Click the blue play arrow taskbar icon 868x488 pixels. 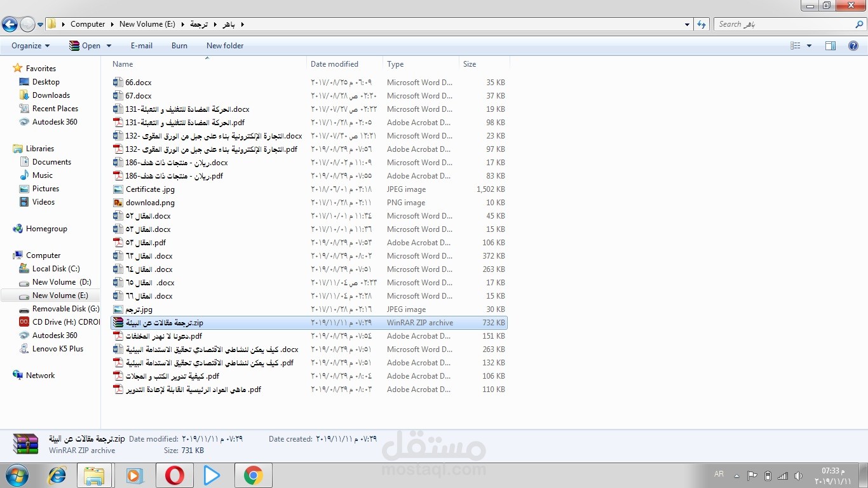coord(212,475)
